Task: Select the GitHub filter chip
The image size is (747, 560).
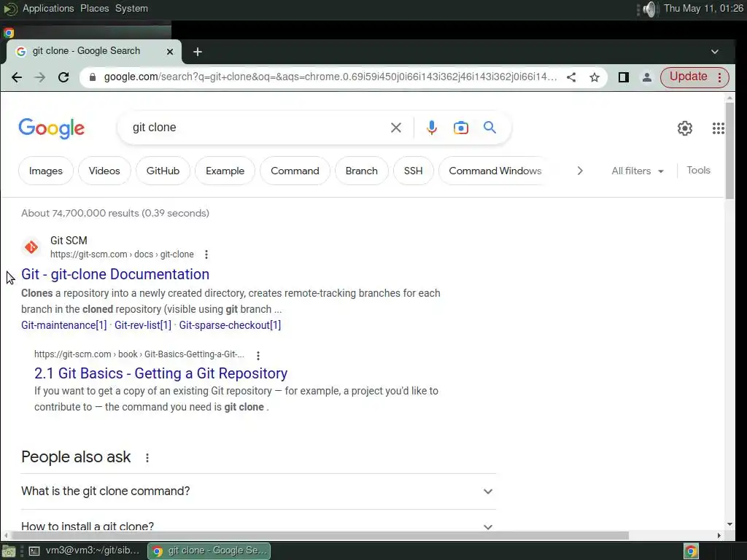Action: coord(163,171)
